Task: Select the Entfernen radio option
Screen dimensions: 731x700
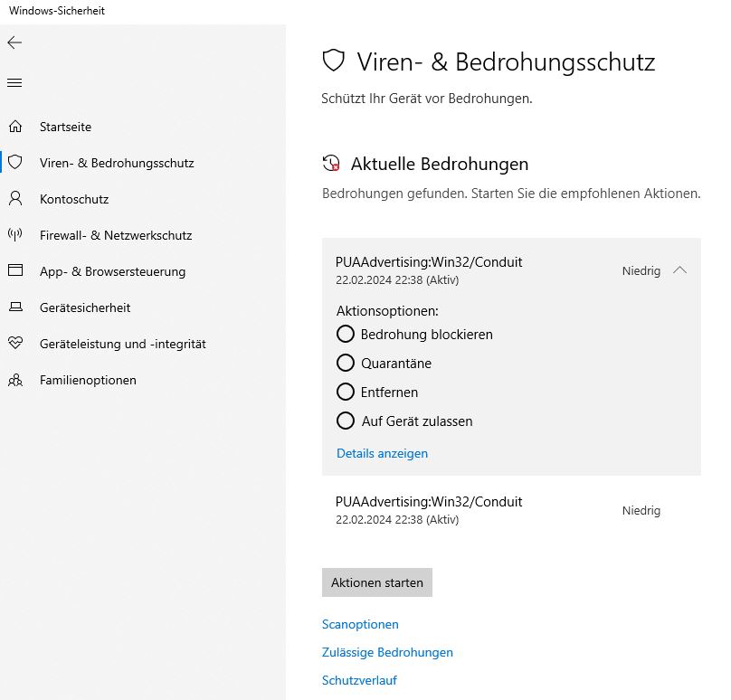Action: (x=346, y=392)
